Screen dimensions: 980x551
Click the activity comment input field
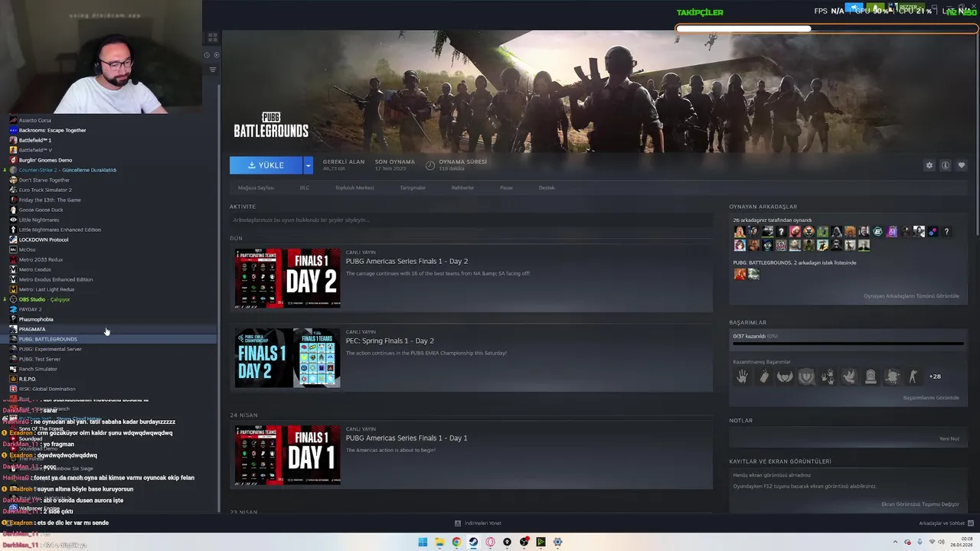click(x=471, y=220)
